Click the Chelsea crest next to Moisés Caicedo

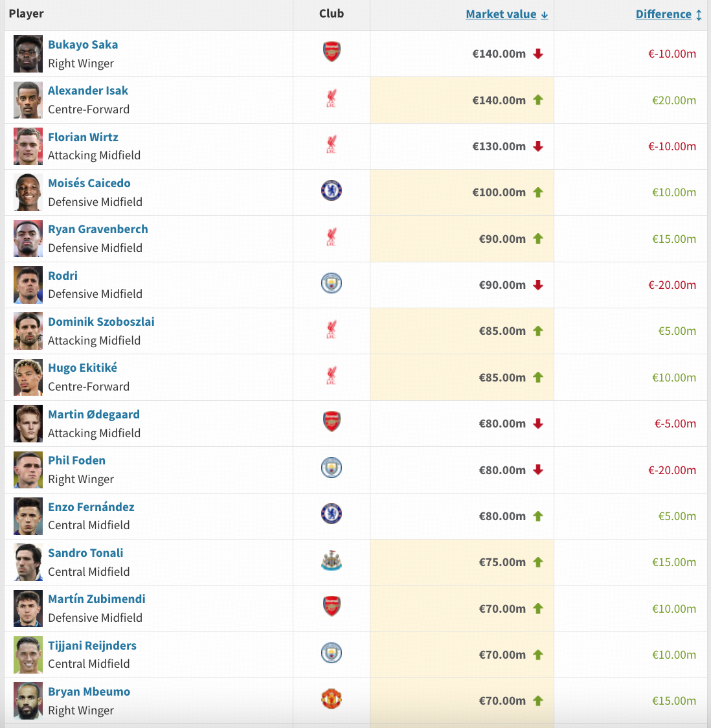tap(332, 190)
